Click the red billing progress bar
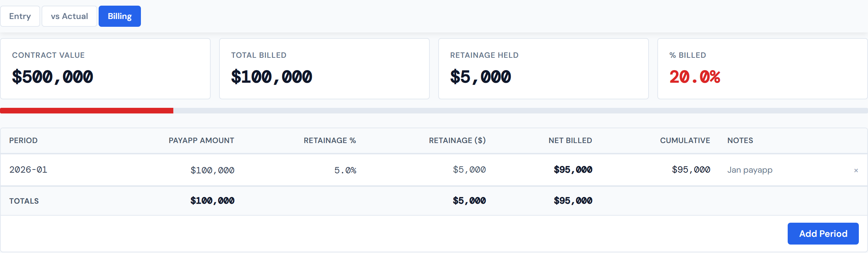This screenshot has height=253, width=868. pyautogui.click(x=87, y=110)
